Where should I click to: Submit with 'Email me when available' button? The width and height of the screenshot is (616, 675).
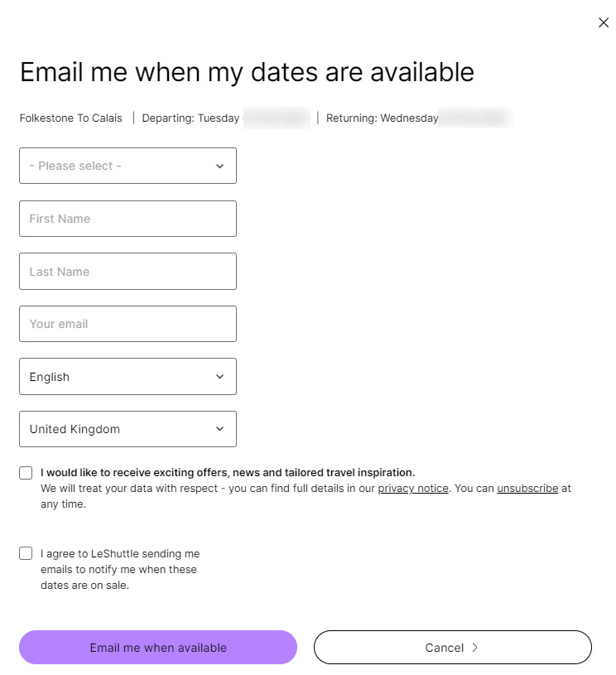pos(158,648)
